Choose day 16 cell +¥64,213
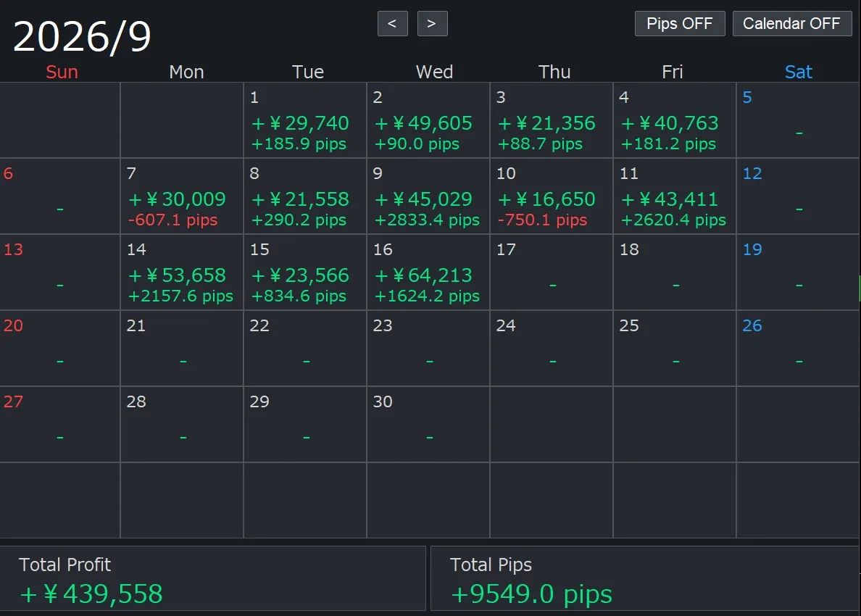This screenshot has width=861, height=616. tap(428, 272)
